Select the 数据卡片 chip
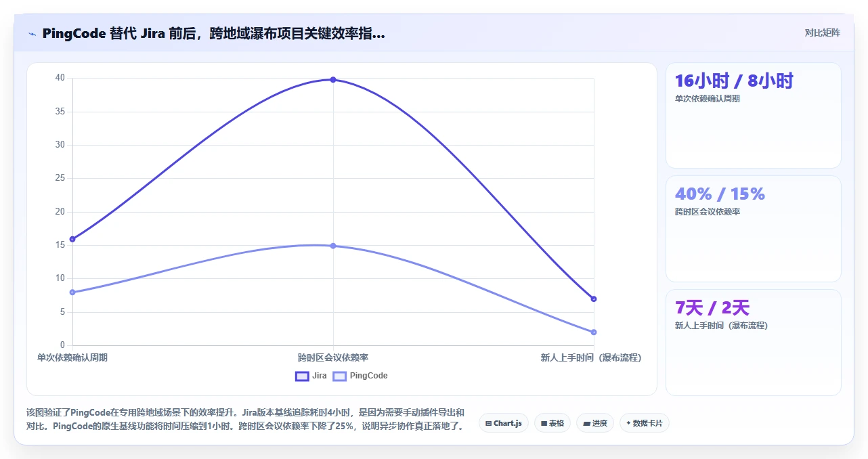Screen dimensions: 868x459 click(x=645, y=423)
